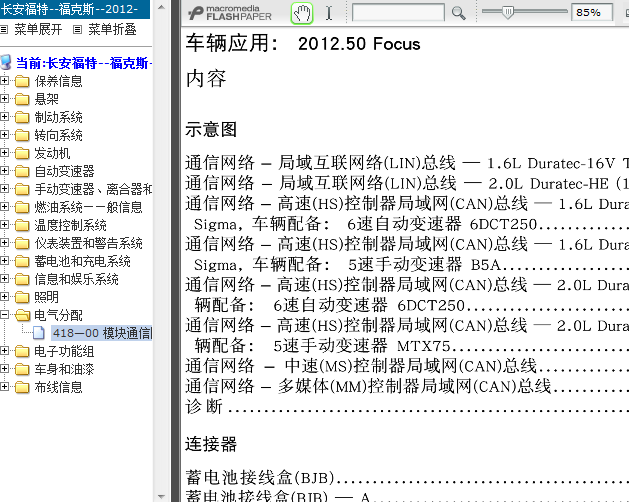The width and height of the screenshot is (629, 502).
Task: Expand the 车身和油漆 tree node
Action: click(x=4, y=368)
